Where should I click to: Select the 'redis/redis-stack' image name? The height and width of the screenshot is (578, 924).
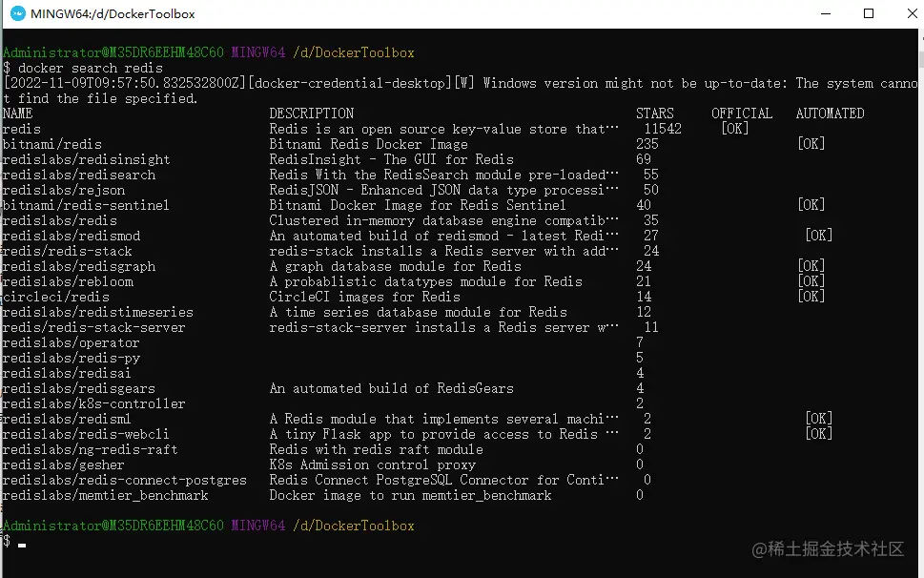[67, 252]
